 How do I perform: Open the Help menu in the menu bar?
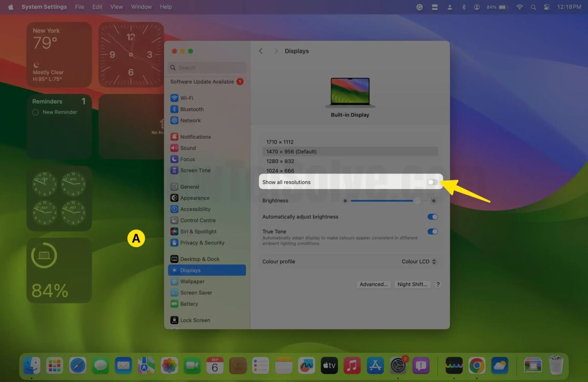[x=166, y=7]
